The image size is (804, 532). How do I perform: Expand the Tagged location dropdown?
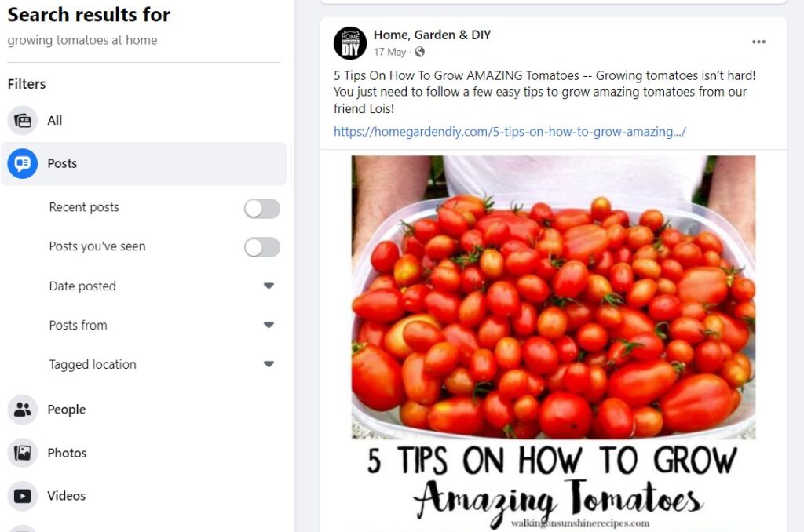point(269,364)
